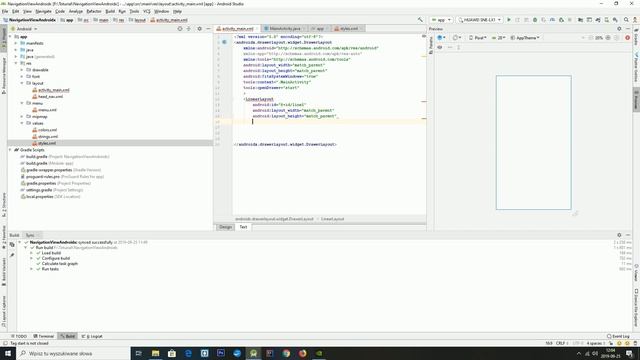Click activity_main.xml in breadcrumb bar
640x360 pixels.
(x=169, y=20)
